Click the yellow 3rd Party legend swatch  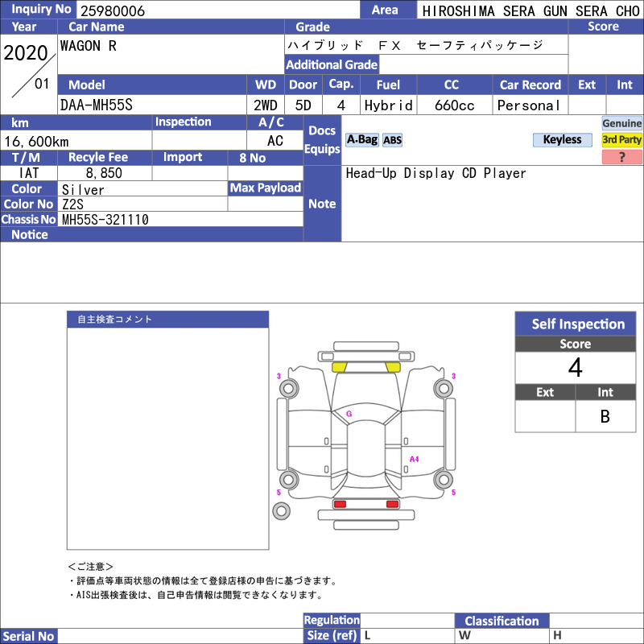coord(621,140)
